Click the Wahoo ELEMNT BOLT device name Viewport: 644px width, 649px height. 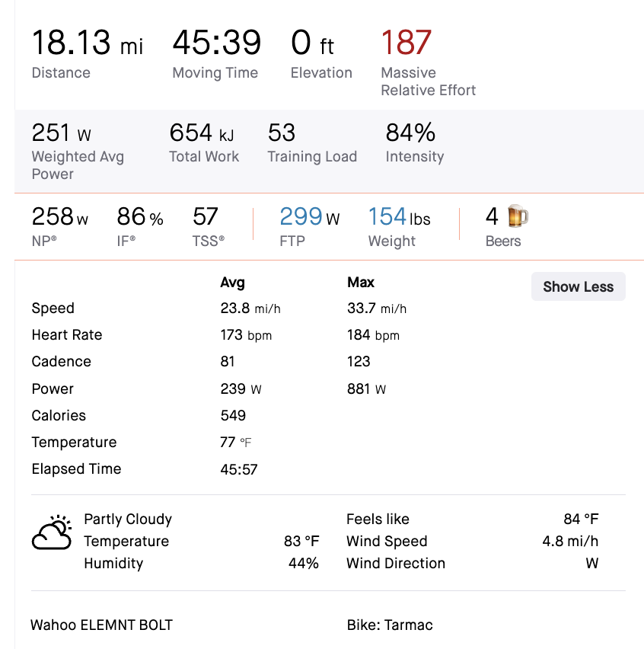point(101,625)
